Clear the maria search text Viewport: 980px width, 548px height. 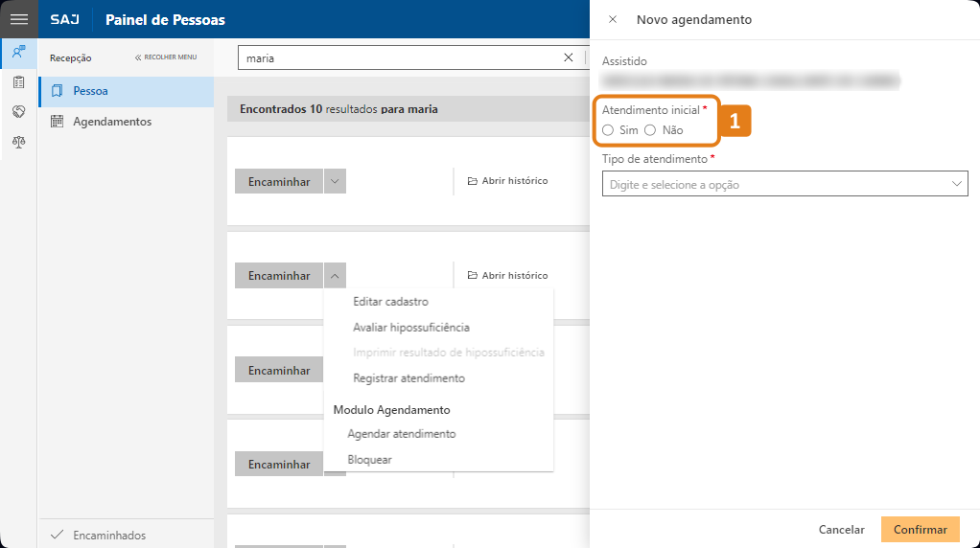click(568, 57)
